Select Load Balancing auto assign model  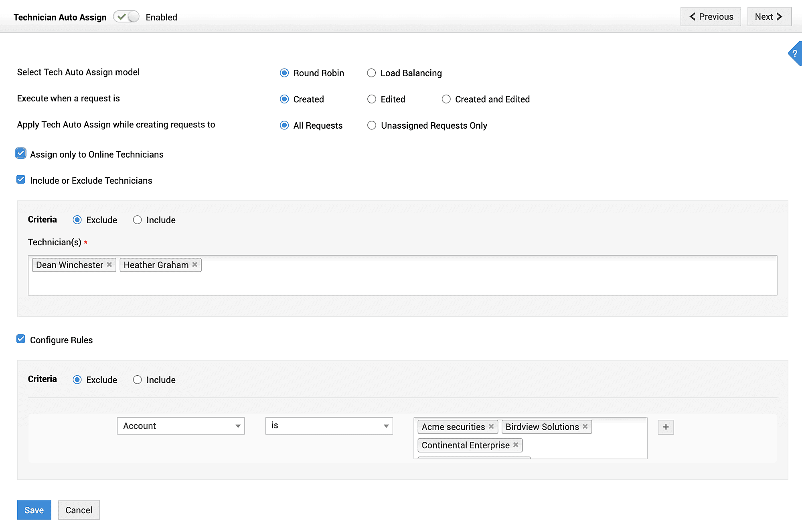(x=371, y=73)
